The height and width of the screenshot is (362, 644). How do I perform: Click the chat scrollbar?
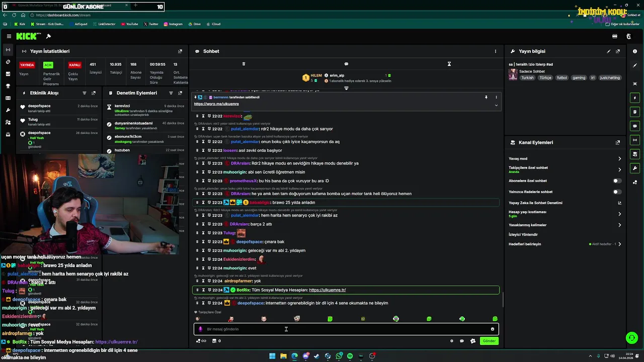503,300
